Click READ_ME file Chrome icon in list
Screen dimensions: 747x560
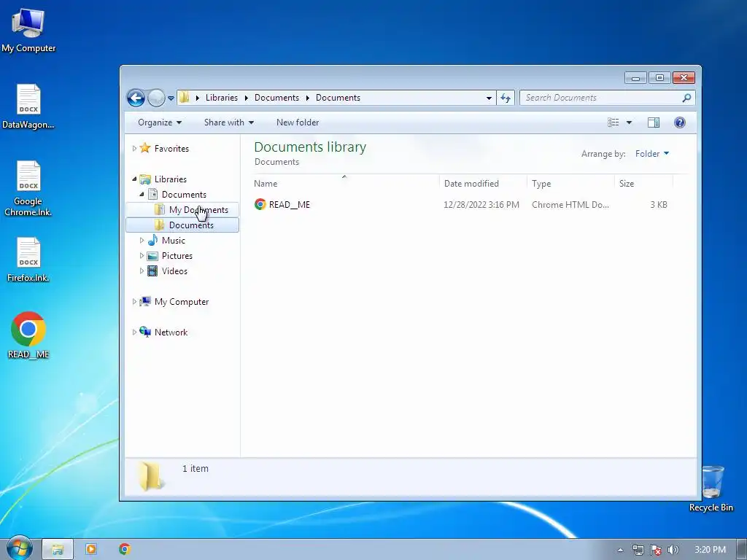(x=260, y=204)
